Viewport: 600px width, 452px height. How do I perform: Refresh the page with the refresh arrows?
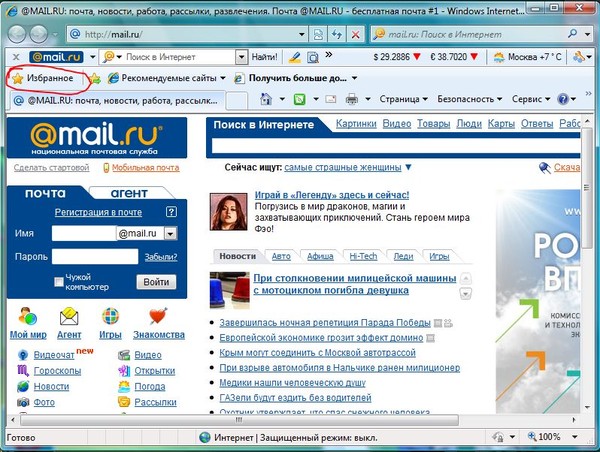[x=337, y=34]
